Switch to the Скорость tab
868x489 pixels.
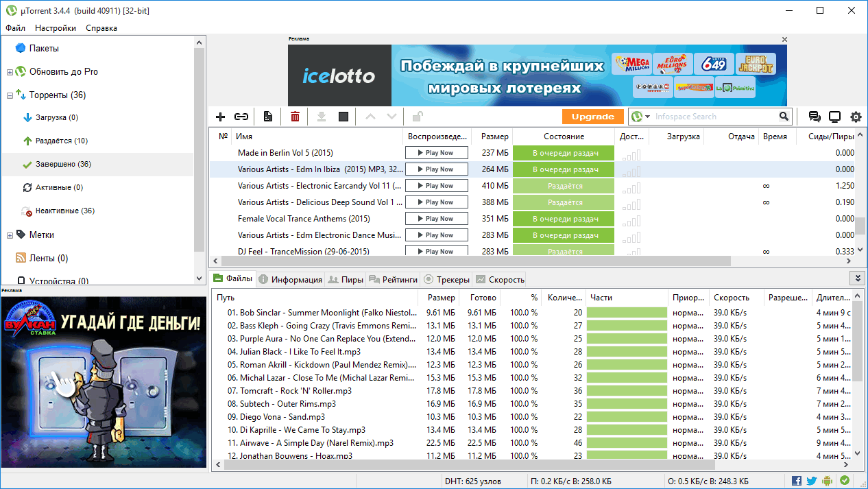coord(500,279)
